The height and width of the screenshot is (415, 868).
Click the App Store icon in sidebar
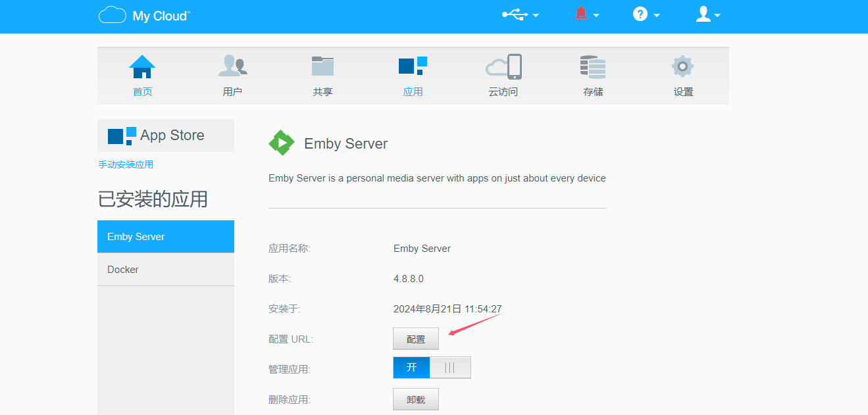click(x=122, y=135)
